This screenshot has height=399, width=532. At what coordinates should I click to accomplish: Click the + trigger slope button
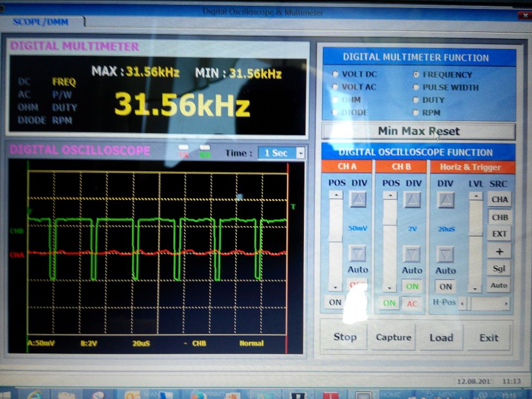click(x=499, y=251)
